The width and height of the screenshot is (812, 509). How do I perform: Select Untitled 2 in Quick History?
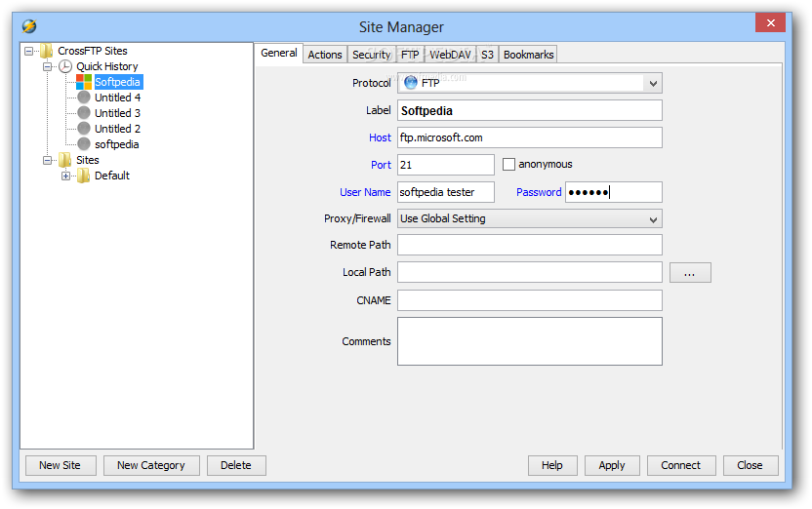click(117, 129)
